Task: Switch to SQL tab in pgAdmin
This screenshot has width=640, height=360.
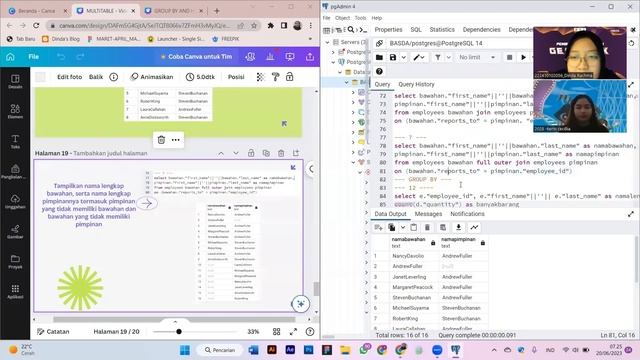Action: [416, 30]
